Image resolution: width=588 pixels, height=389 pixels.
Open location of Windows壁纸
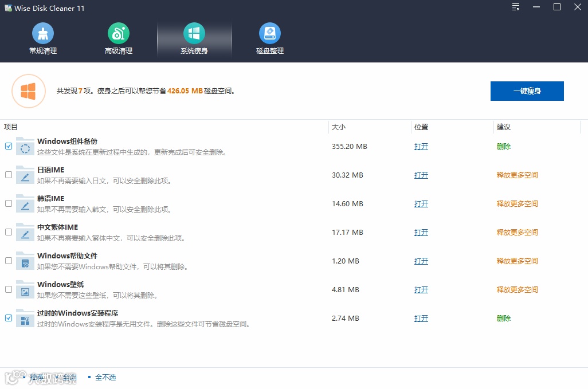(x=421, y=290)
